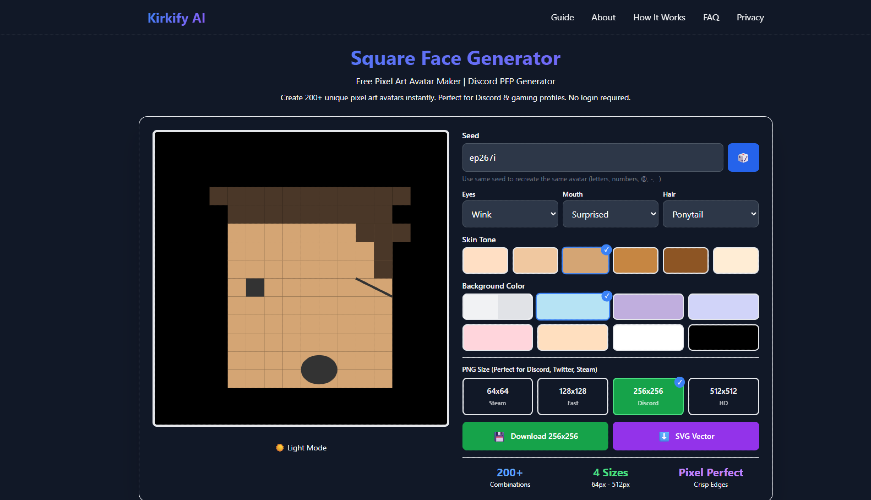Select the 128x128 size option
This screenshot has width=871, height=500.
pyautogui.click(x=572, y=396)
